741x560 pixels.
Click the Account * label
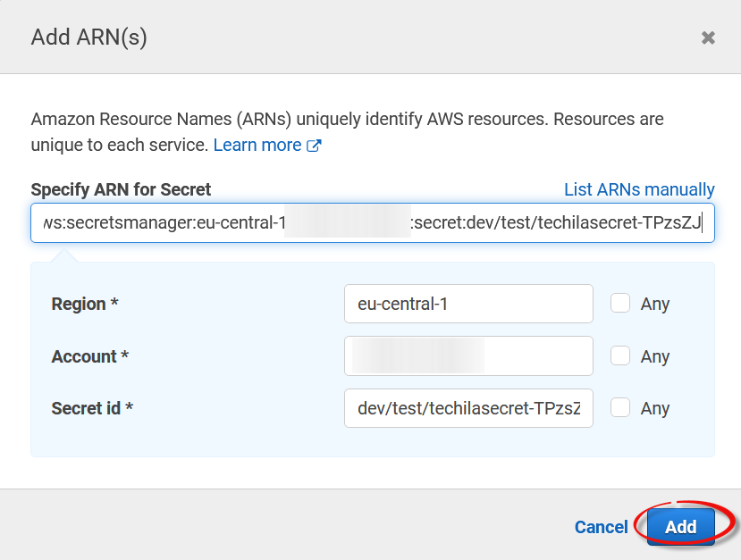pyautogui.click(x=90, y=356)
